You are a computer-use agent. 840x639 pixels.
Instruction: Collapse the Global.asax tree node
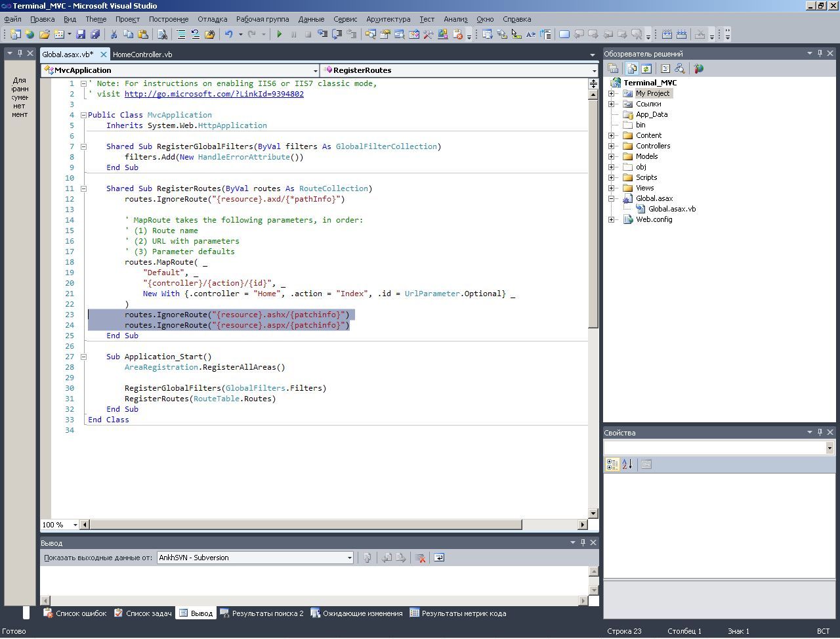(611, 198)
